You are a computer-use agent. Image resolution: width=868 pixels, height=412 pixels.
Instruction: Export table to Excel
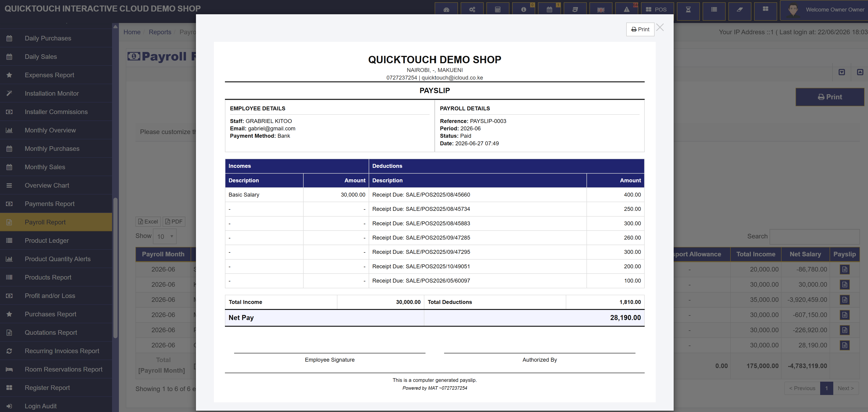pyautogui.click(x=148, y=222)
